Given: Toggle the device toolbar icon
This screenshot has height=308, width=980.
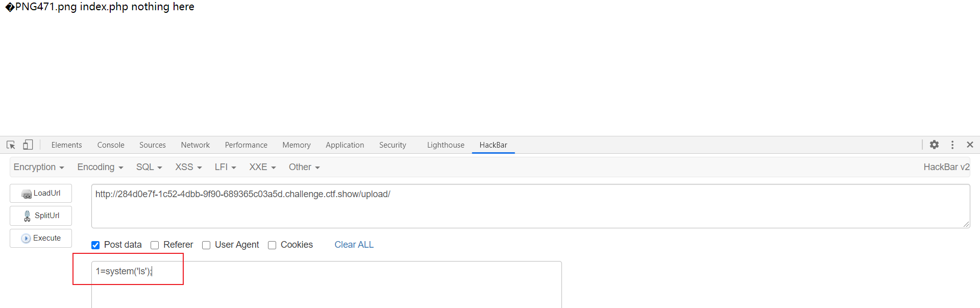Looking at the screenshot, I should 28,145.
